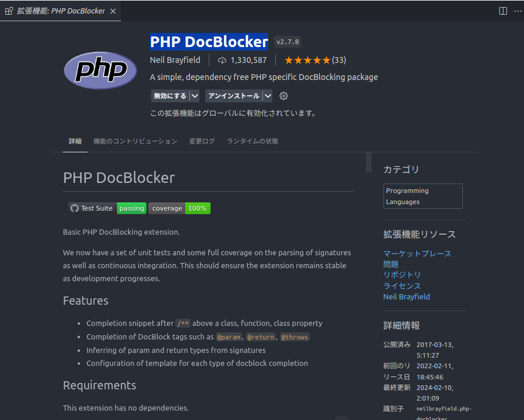Viewport: 524px width, 420px height.
Task: Click the extension tab's icon
Action: 9,11
